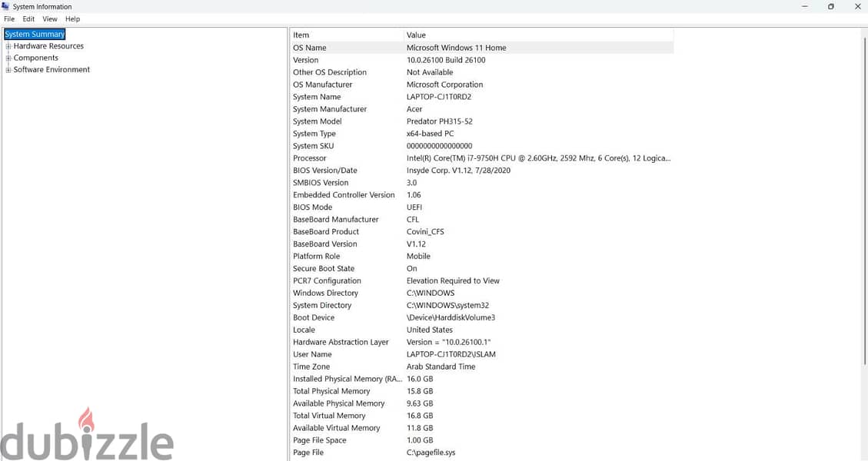Click value Microsoft Windows 11 Home
The height and width of the screenshot is (461, 868).
coord(456,48)
